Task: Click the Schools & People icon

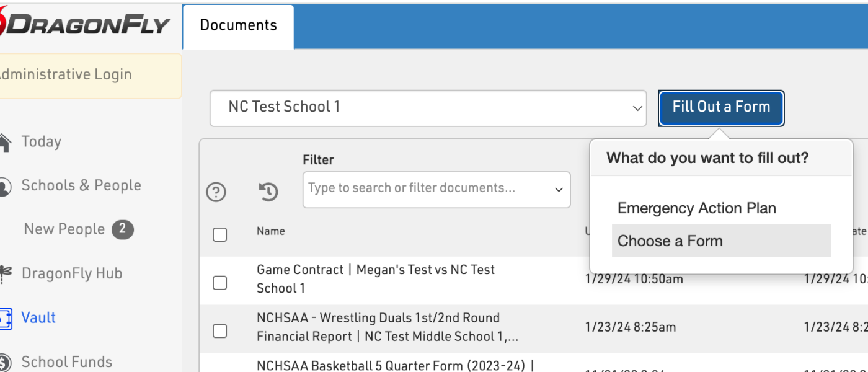Action: pyautogui.click(x=4, y=186)
